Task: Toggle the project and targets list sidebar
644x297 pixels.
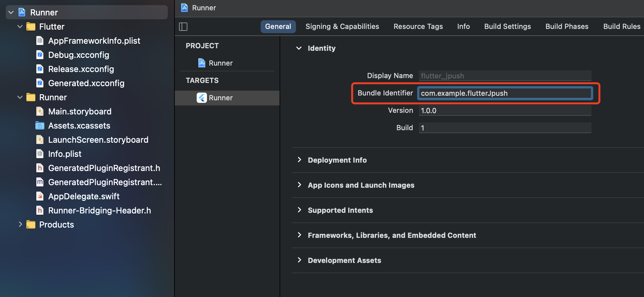Action: point(183,27)
